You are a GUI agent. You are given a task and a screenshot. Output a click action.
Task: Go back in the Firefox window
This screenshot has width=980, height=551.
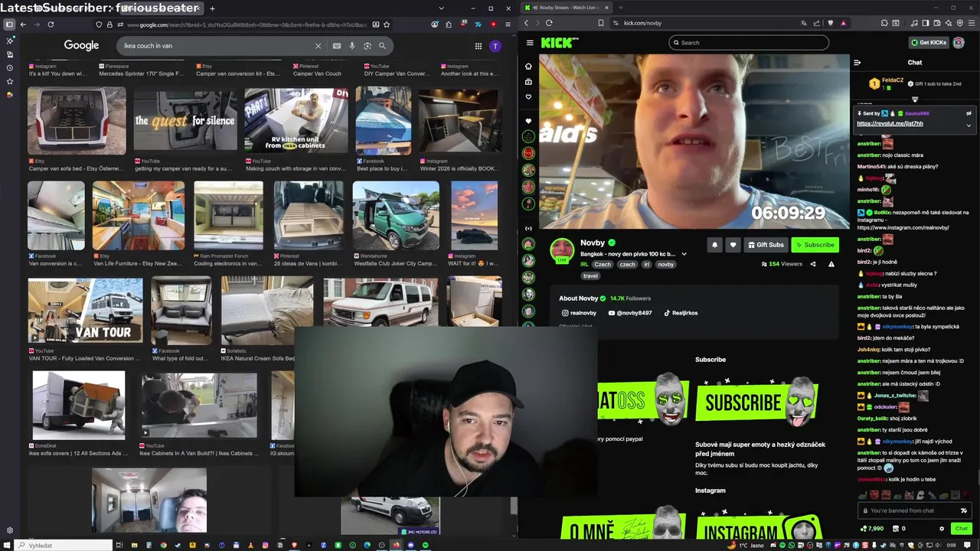click(23, 24)
